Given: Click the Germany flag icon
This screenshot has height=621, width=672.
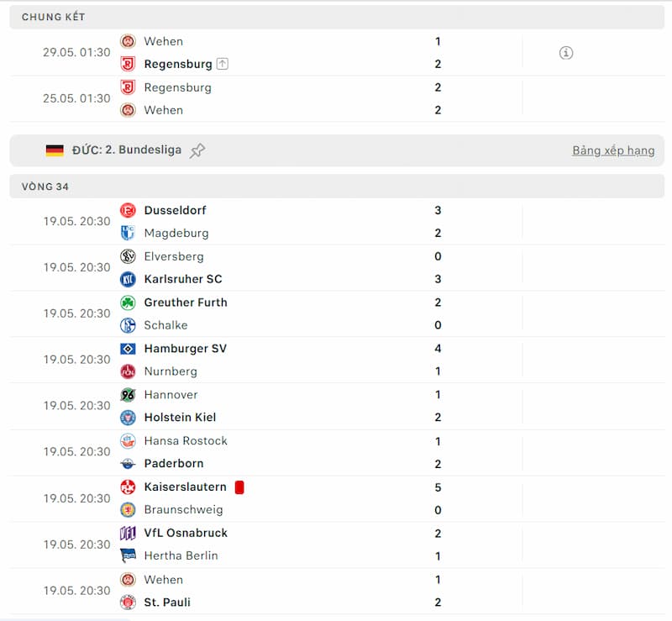Looking at the screenshot, I should (x=55, y=150).
